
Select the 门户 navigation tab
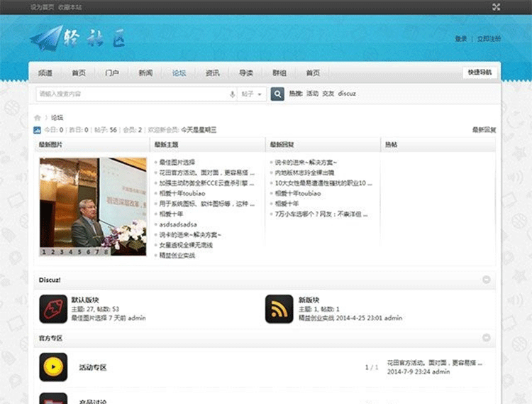click(x=112, y=73)
